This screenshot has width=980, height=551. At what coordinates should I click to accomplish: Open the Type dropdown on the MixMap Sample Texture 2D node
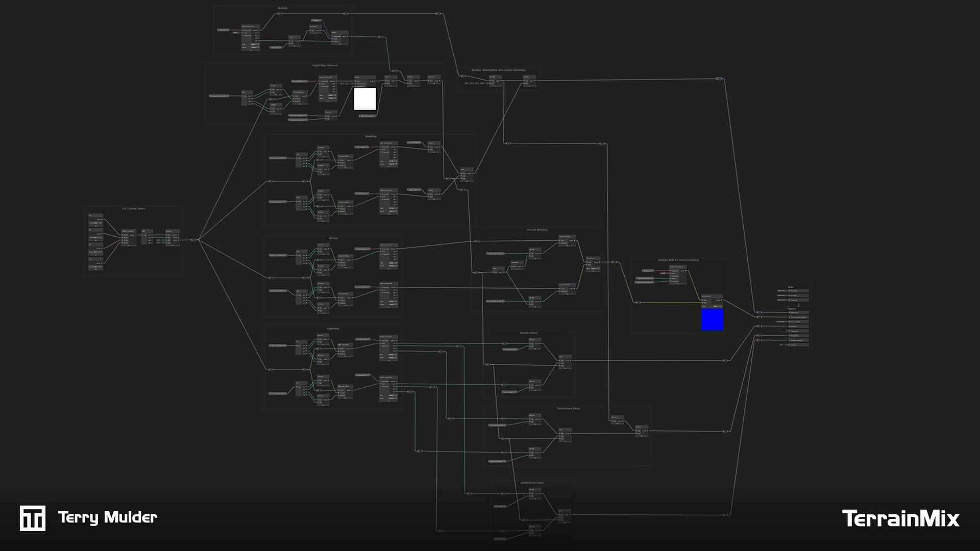tap(255, 44)
